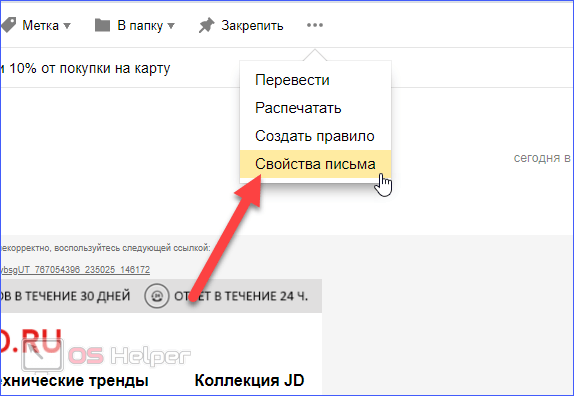Click the 'воспользуйтесь следующей ссылкой' text

coord(132,248)
